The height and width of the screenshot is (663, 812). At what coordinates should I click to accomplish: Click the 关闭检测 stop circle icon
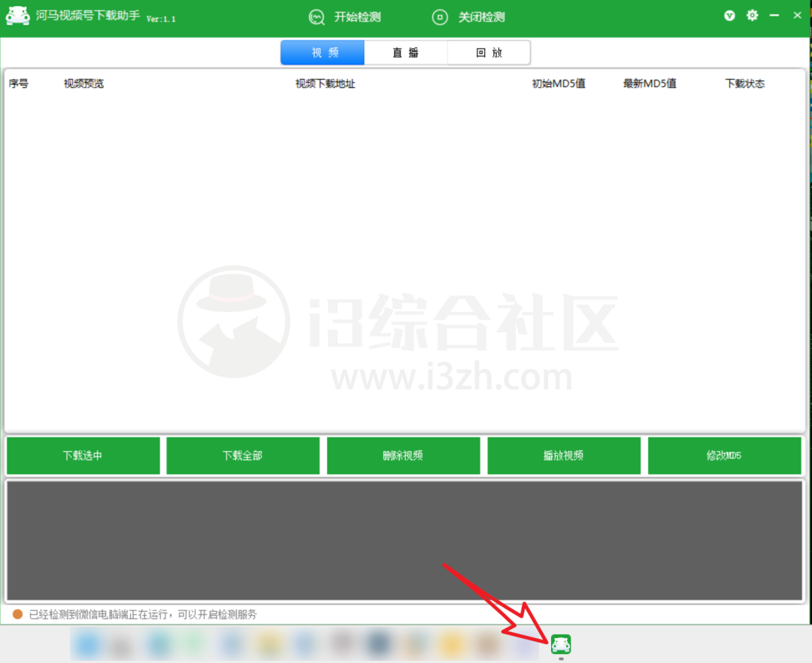tap(440, 17)
